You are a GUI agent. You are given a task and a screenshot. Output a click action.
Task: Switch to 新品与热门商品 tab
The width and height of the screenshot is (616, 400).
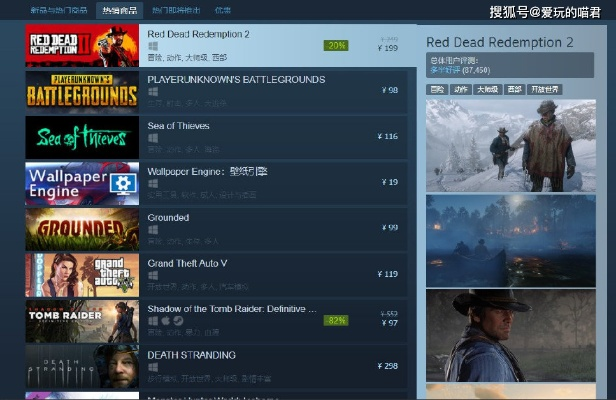coord(59,10)
